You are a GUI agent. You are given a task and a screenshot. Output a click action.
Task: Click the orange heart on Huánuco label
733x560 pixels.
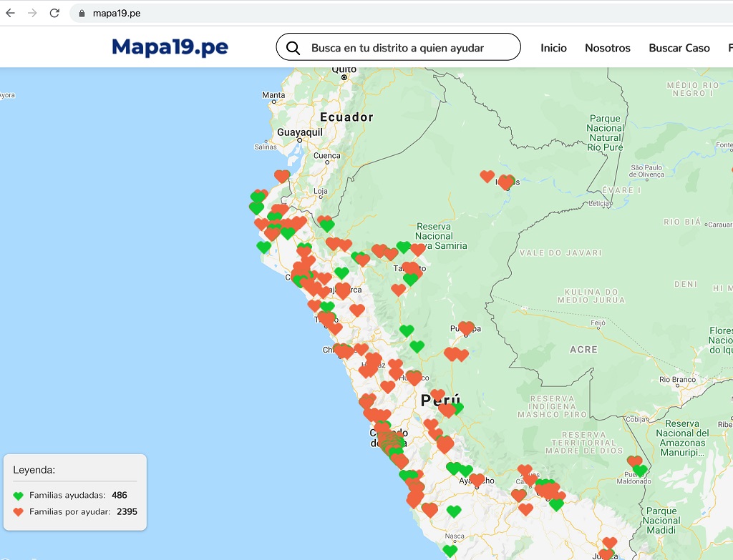tap(414, 378)
